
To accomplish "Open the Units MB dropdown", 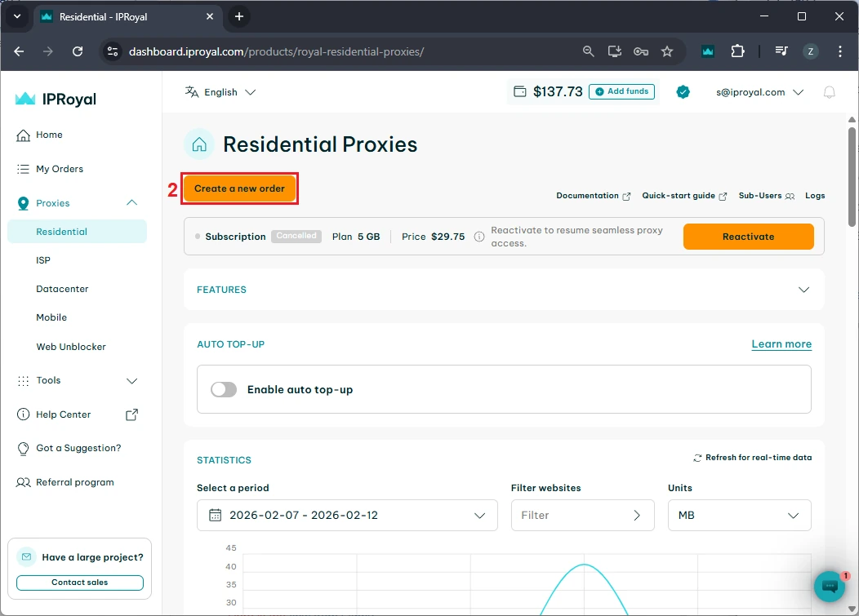I will point(739,516).
